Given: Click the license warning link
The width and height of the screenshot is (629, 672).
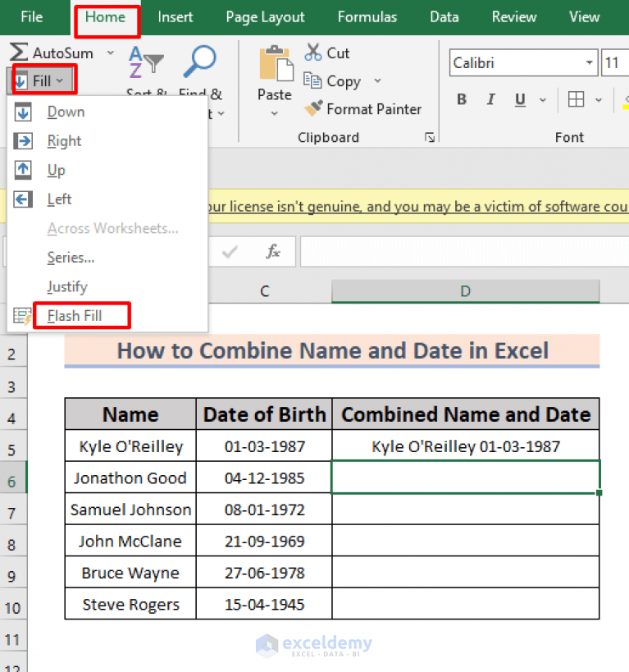Looking at the screenshot, I should (417, 207).
